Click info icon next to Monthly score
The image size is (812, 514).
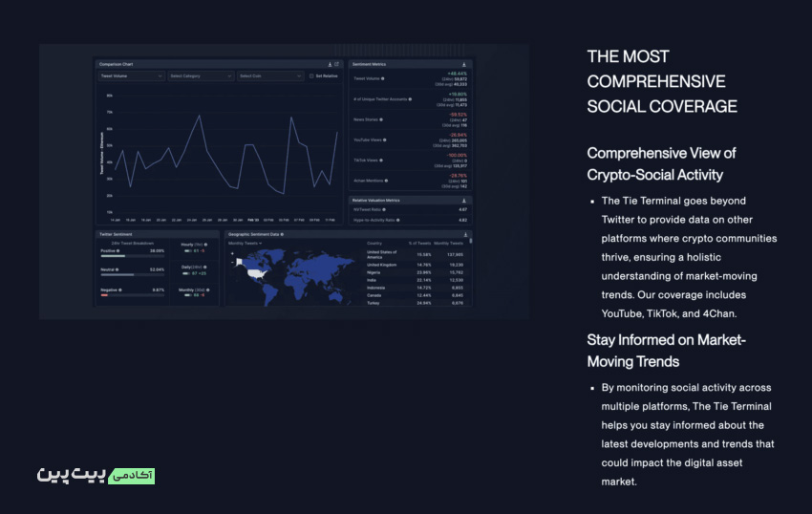[207, 289]
